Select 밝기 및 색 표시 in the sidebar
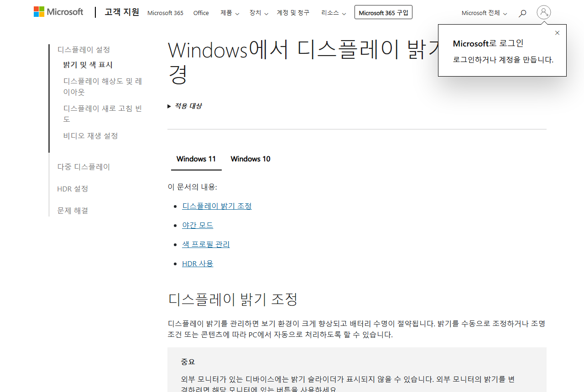584x392 pixels. pos(88,65)
